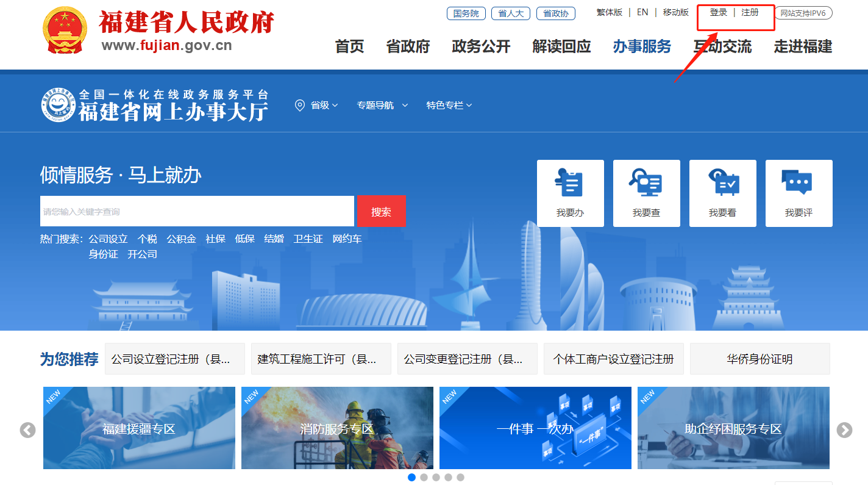Screen dimensions: 868x485
Task: Click the 福建省网上办事大厅 smiley logo
Action: click(59, 106)
